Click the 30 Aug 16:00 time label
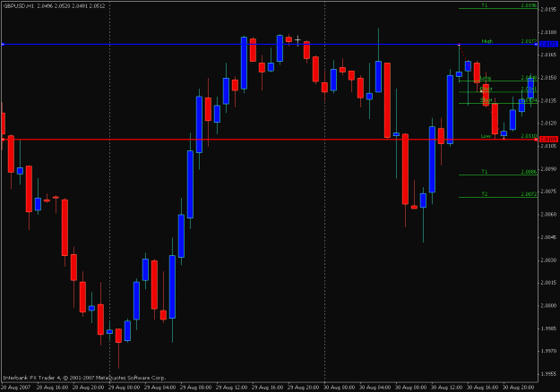The image size is (560, 392). pos(483,387)
